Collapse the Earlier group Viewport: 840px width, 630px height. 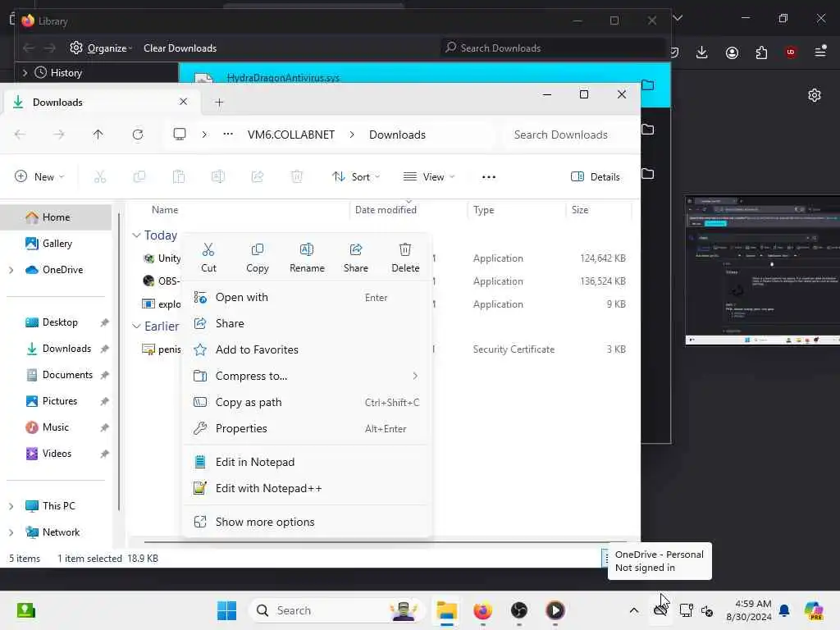coord(137,326)
